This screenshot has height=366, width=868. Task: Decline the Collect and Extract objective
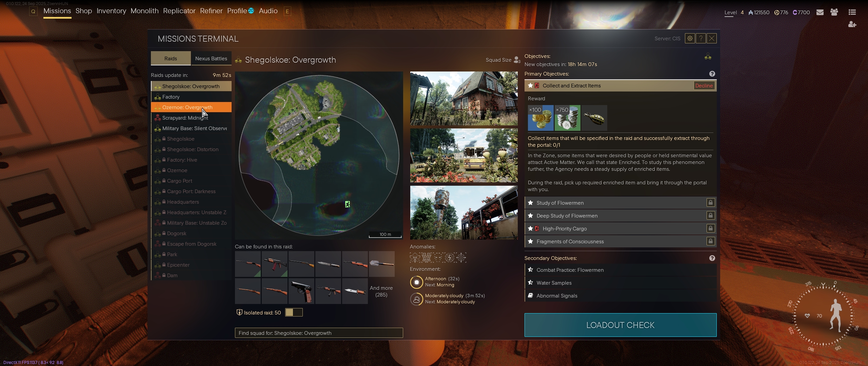(x=704, y=86)
